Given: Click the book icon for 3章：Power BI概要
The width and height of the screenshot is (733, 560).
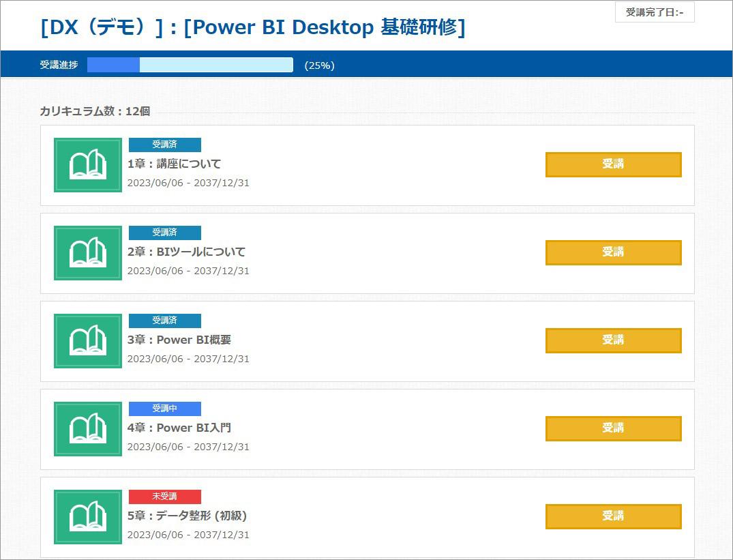Looking at the screenshot, I should [87, 341].
